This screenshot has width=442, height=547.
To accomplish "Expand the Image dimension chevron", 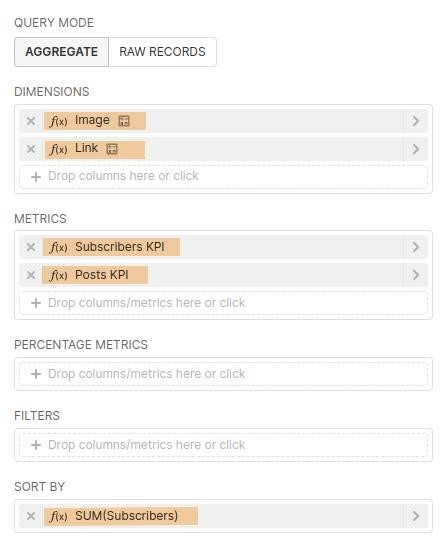I will [x=415, y=121].
